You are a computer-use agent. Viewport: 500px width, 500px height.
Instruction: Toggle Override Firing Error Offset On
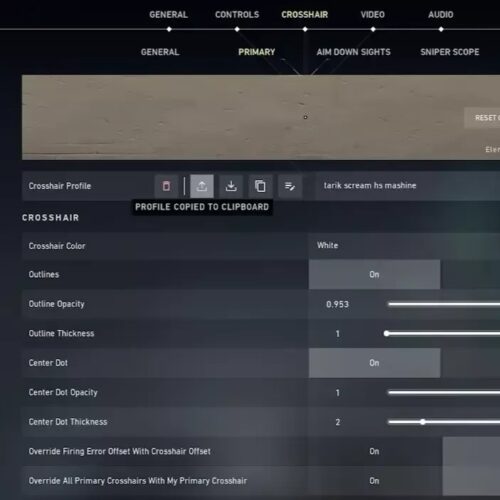coord(374,451)
